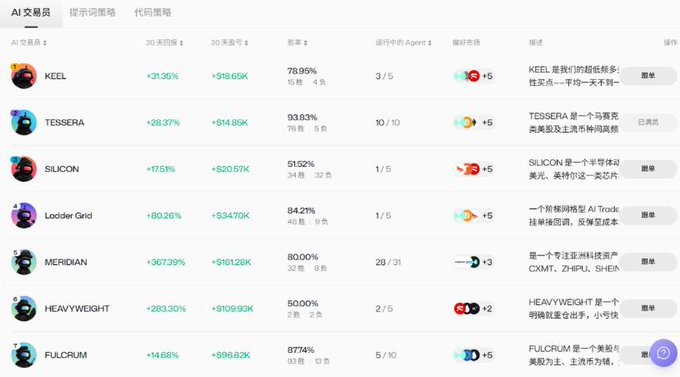This screenshot has height=377, width=680.
Task: Click 已满员 button for TESSERA
Action: [x=648, y=122]
